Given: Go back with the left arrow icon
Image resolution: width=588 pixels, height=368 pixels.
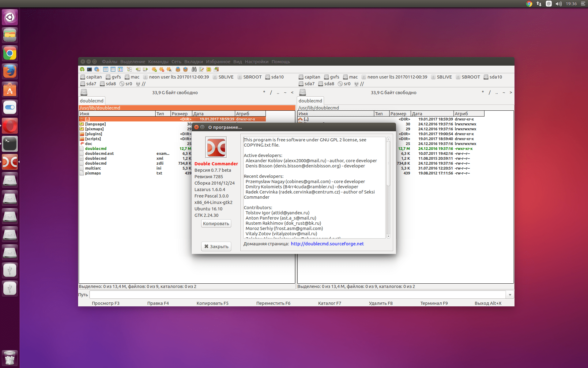Looking at the screenshot, I should click(138, 69).
